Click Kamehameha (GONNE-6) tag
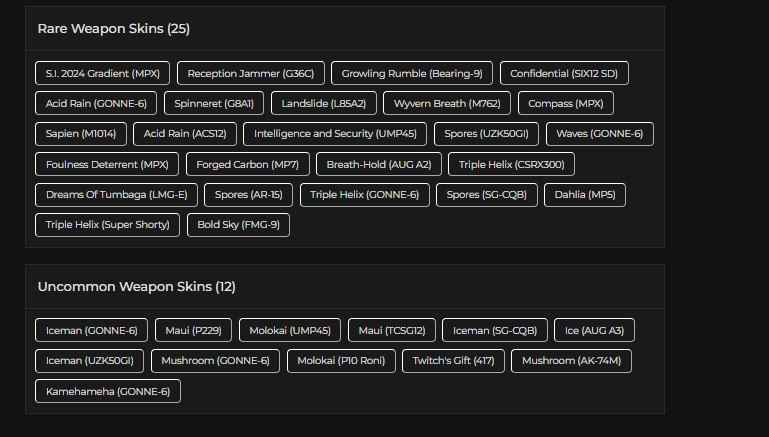 point(108,391)
